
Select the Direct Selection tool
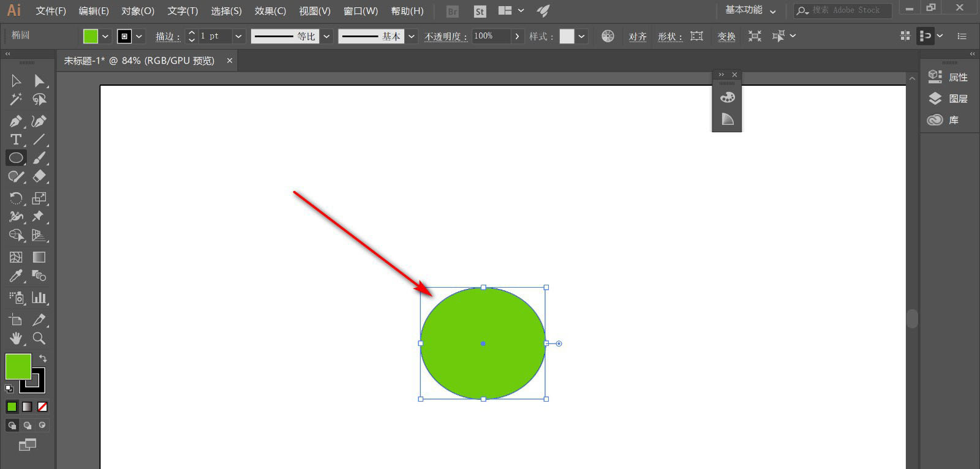coord(39,81)
